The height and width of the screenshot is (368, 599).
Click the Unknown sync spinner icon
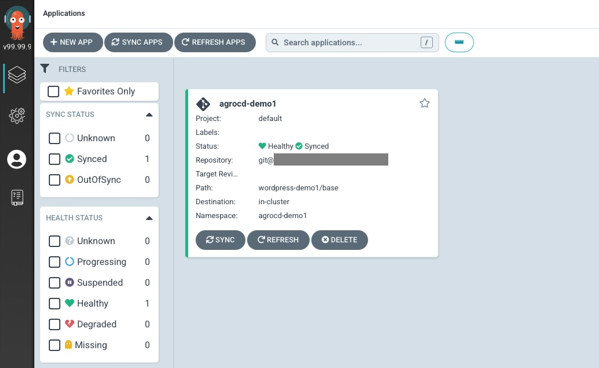tap(70, 138)
